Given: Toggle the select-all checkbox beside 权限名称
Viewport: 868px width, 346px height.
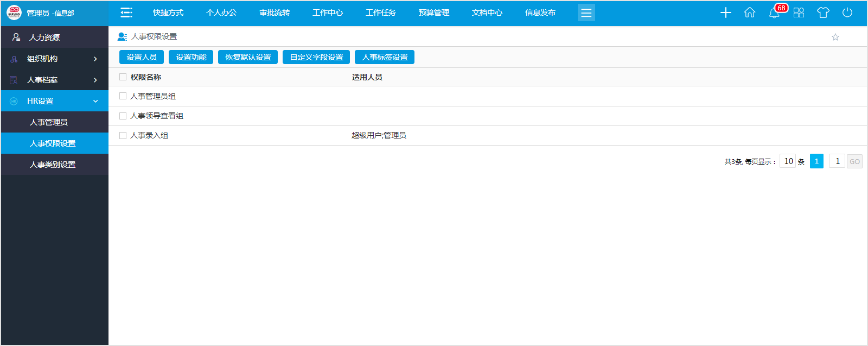Looking at the screenshot, I should (123, 77).
